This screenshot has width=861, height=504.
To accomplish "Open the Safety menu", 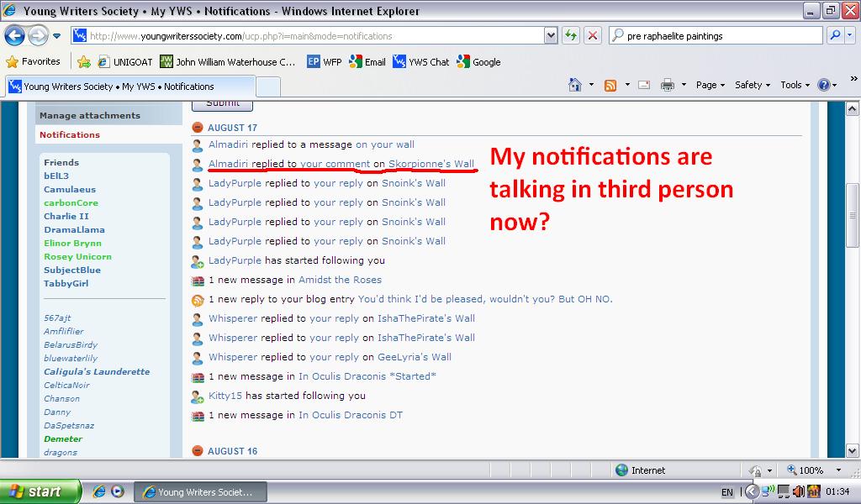I will tap(753, 85).
